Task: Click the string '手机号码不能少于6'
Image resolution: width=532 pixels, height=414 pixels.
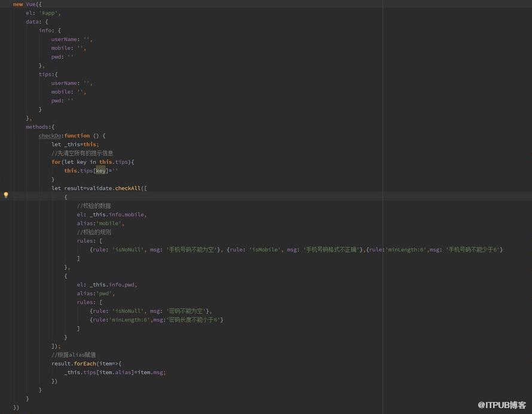Action: click(473, 249)
